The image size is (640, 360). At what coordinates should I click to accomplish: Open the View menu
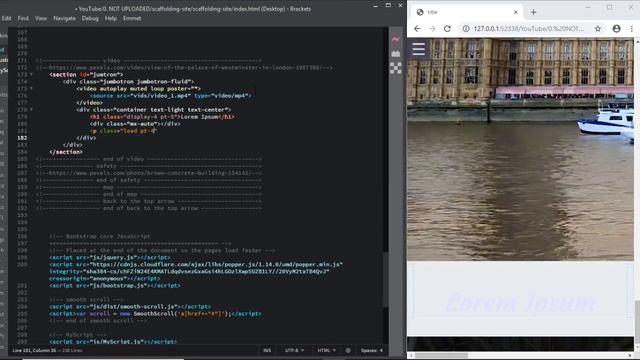[x=40, y=18]
